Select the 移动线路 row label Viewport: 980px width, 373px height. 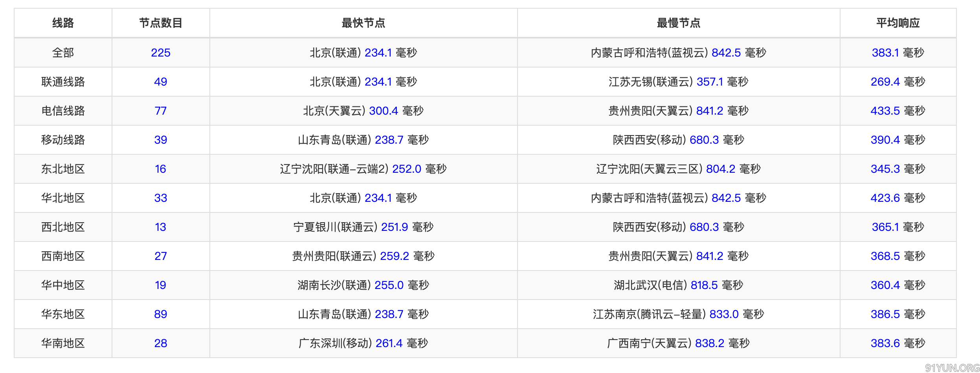point(63,140)
